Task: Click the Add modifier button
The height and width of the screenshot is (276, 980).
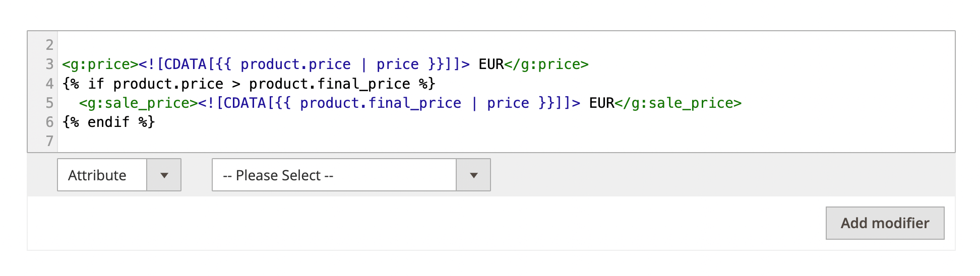Action: pyautogui.click(x=885, y=223)
